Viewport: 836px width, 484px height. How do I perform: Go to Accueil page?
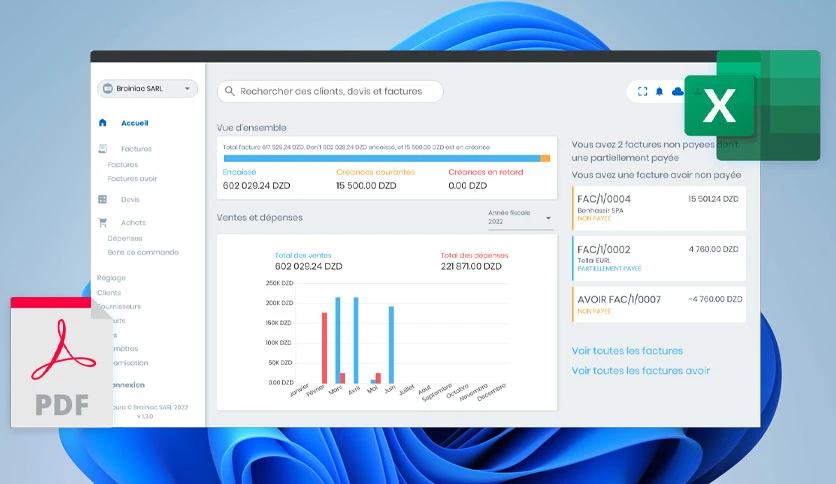point(134,123)
